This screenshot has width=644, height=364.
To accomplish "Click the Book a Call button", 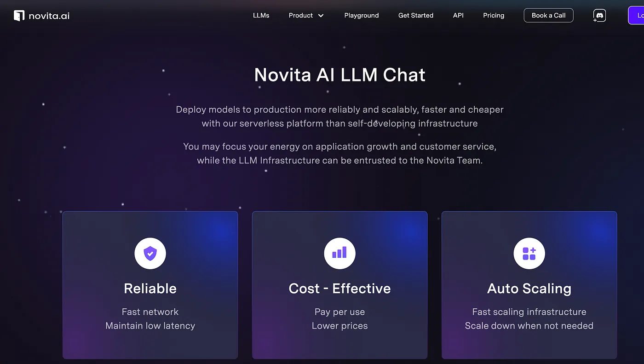I will [x=548, y=15].
